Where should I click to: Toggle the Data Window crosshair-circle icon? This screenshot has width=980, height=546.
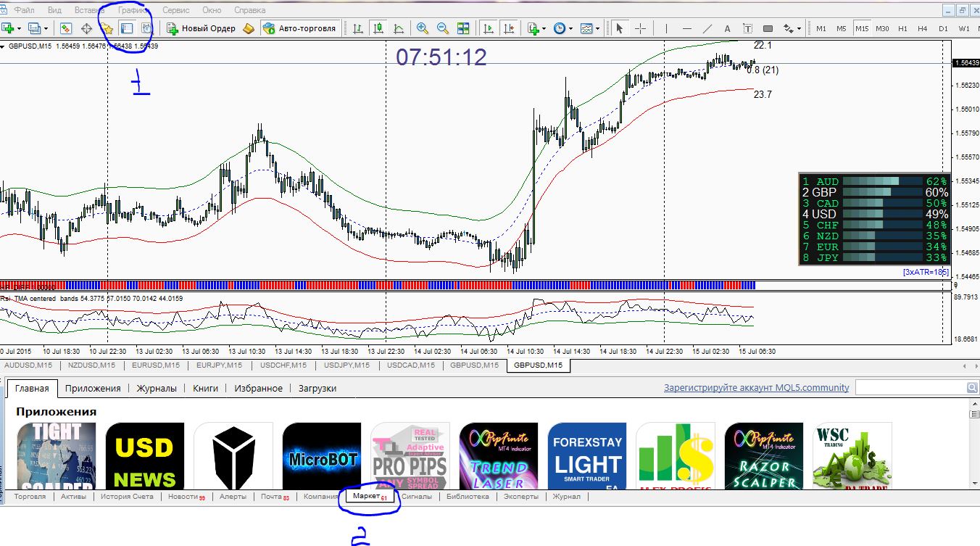click(x=86, y=28)
